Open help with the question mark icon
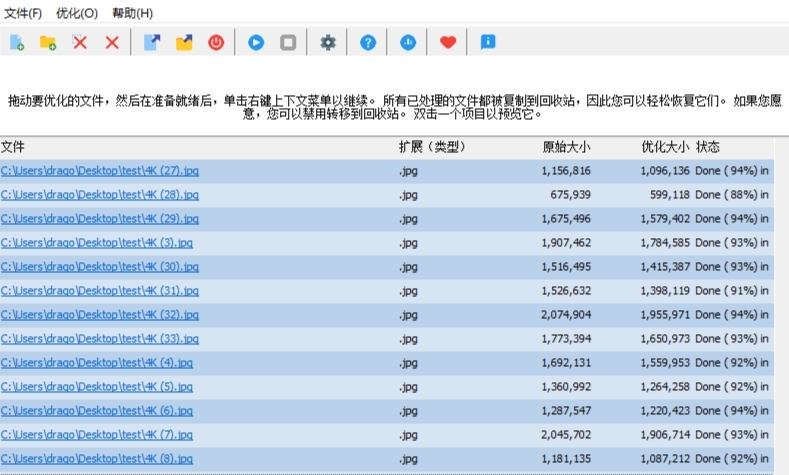Viewport: 789px width, 475px height. point(368,42)
